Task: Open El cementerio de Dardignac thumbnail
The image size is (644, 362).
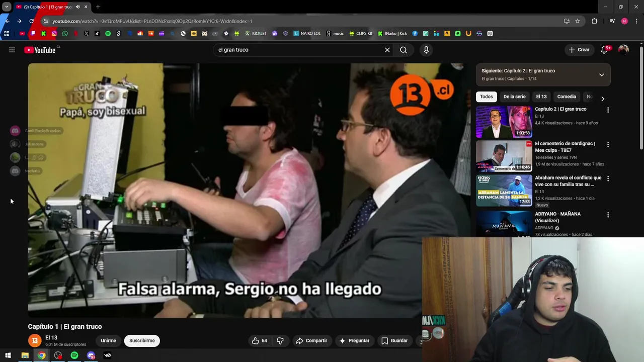Action: click(504, 156)
